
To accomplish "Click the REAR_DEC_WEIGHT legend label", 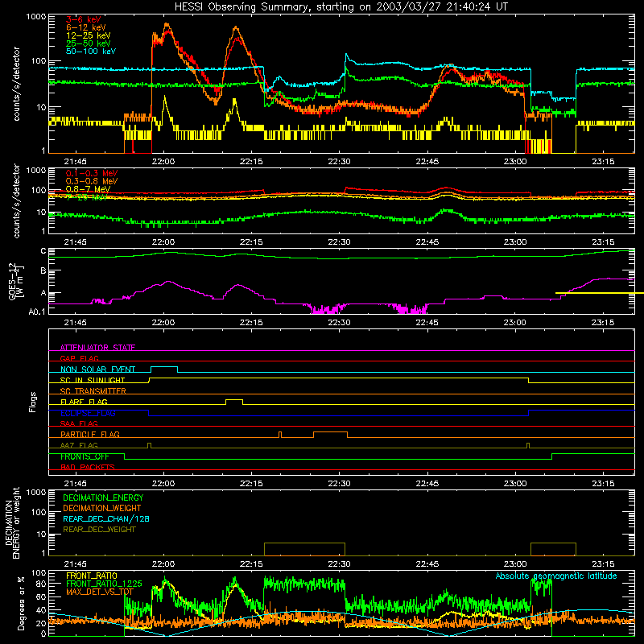I will [x=99, y=530].
